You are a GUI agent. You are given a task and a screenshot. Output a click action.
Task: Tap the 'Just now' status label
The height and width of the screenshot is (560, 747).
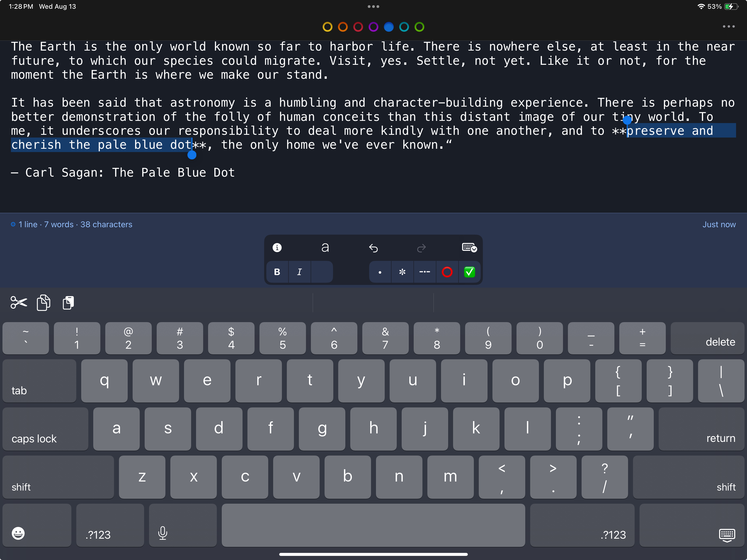[719, 224]
